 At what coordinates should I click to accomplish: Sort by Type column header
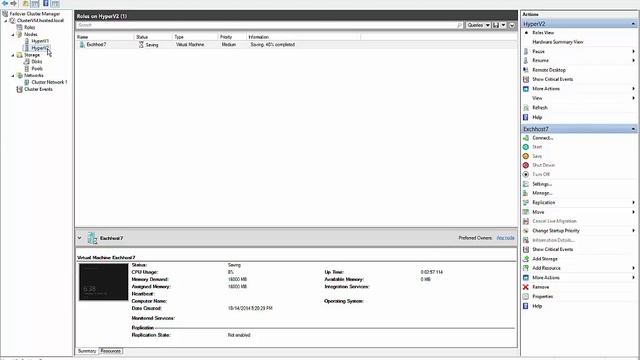pyautogui.click(x=179, y=37)
